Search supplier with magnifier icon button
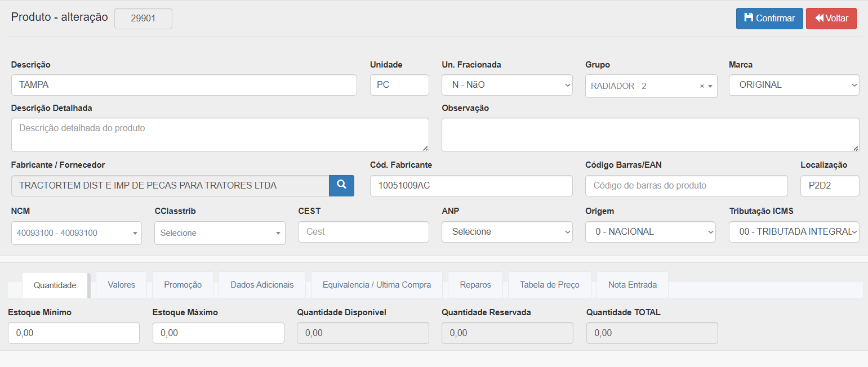Viewport: 868px width, 367px height. 341,186
